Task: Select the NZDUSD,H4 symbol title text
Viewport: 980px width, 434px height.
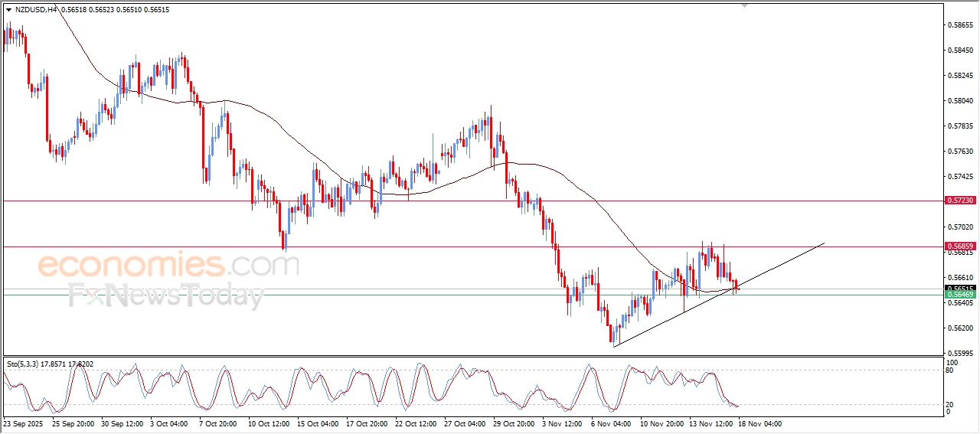Action: [x=36, y=10]
